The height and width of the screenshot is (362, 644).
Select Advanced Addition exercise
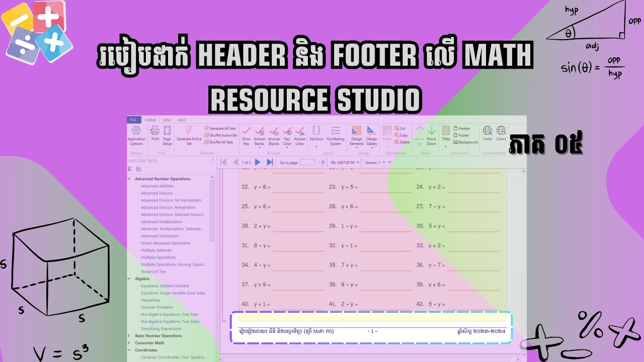click(157, 186)
